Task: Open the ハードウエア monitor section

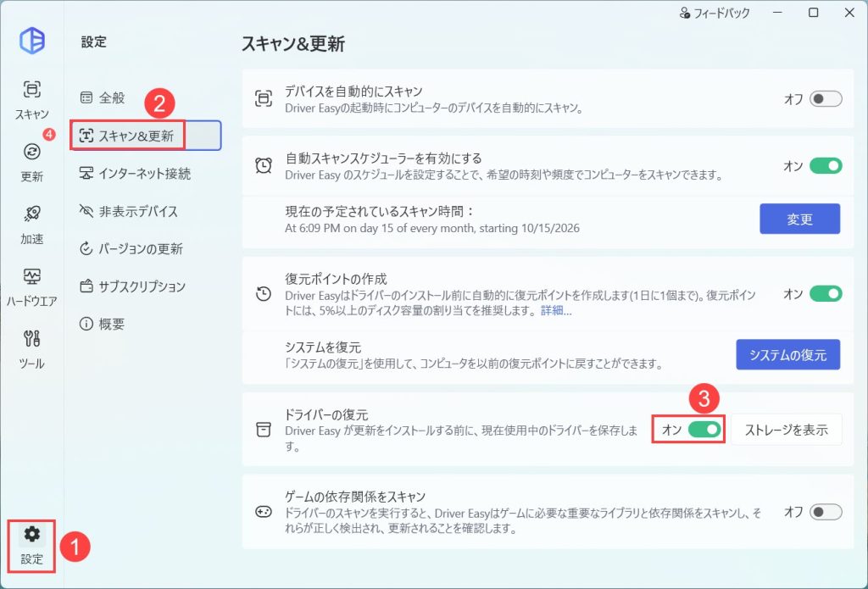Action: coord(31,287)
